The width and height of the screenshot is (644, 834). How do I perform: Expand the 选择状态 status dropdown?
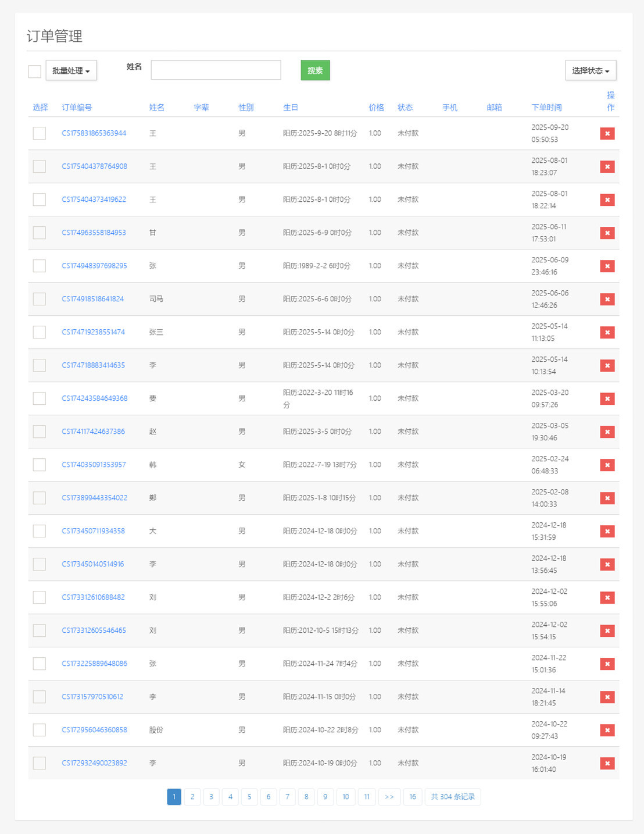click(590, 70)
